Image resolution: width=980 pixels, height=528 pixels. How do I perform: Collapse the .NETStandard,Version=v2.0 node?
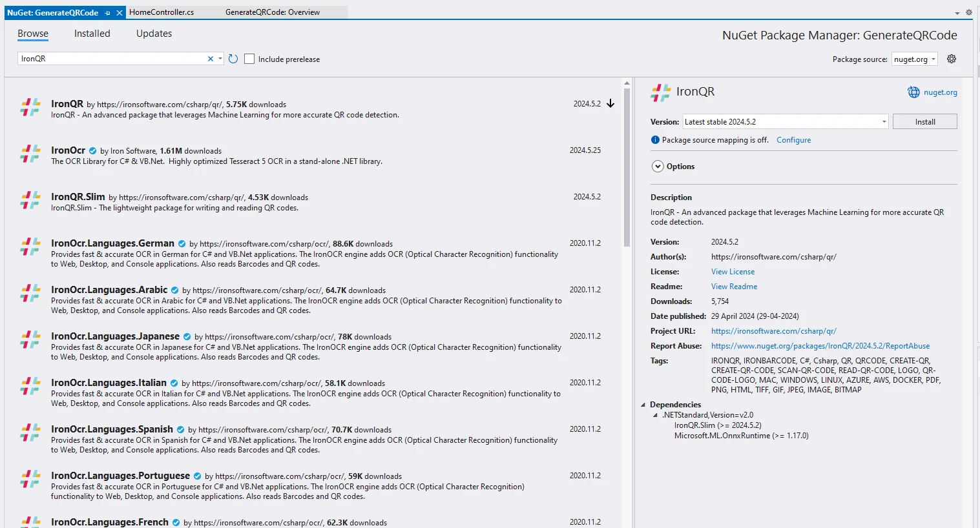click(x=655, y=415)
